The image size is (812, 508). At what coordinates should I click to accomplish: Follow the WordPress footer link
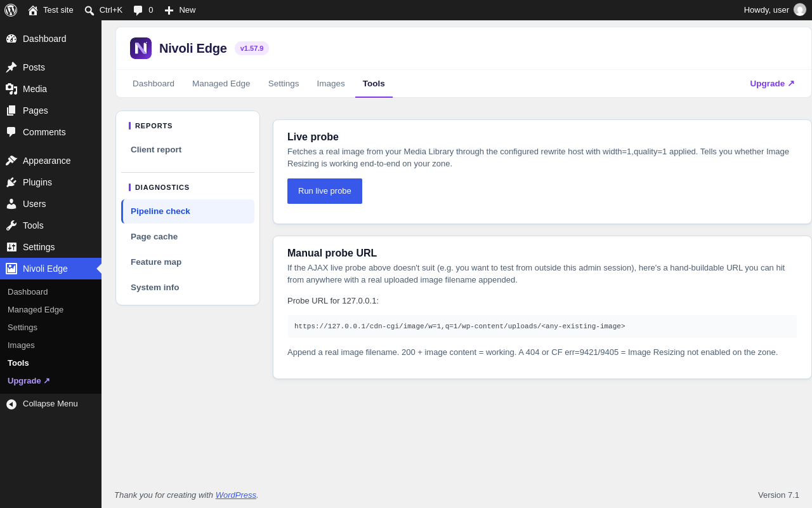click(236, 495)
